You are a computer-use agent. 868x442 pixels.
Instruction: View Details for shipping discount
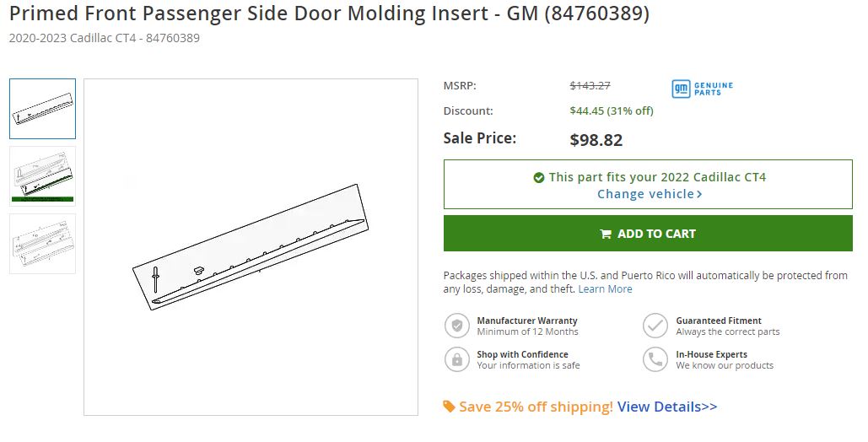pos(667,407)
